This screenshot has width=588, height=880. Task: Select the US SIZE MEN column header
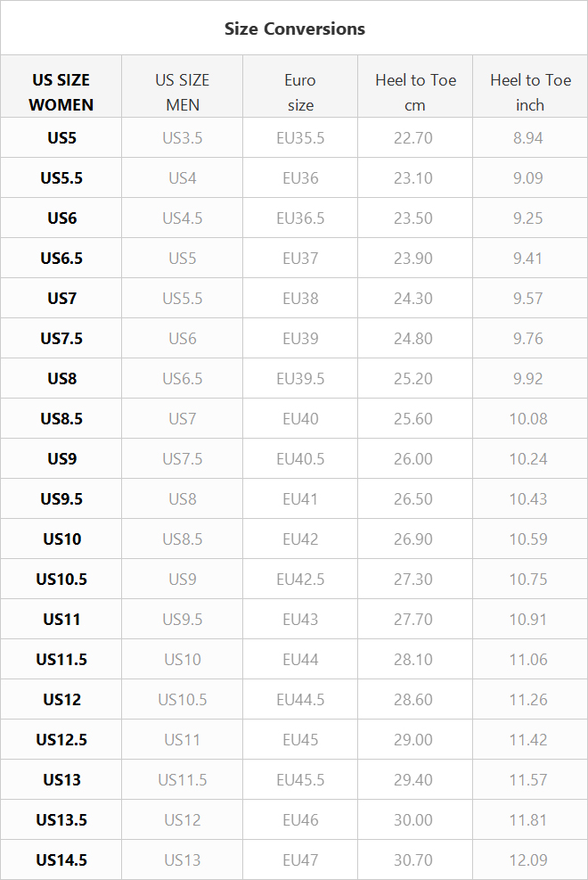coord(182,92)
